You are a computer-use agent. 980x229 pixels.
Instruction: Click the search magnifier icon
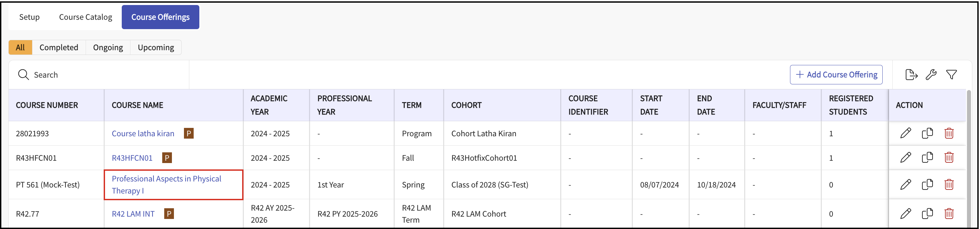pos(24,75)
